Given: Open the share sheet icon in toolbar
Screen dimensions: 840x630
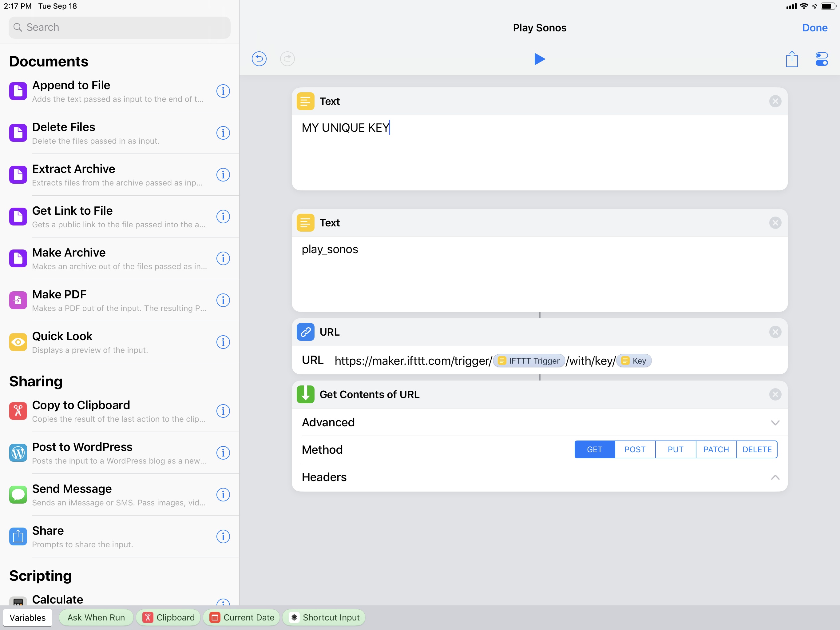Looking at the screenshot, I should (792, 59).
